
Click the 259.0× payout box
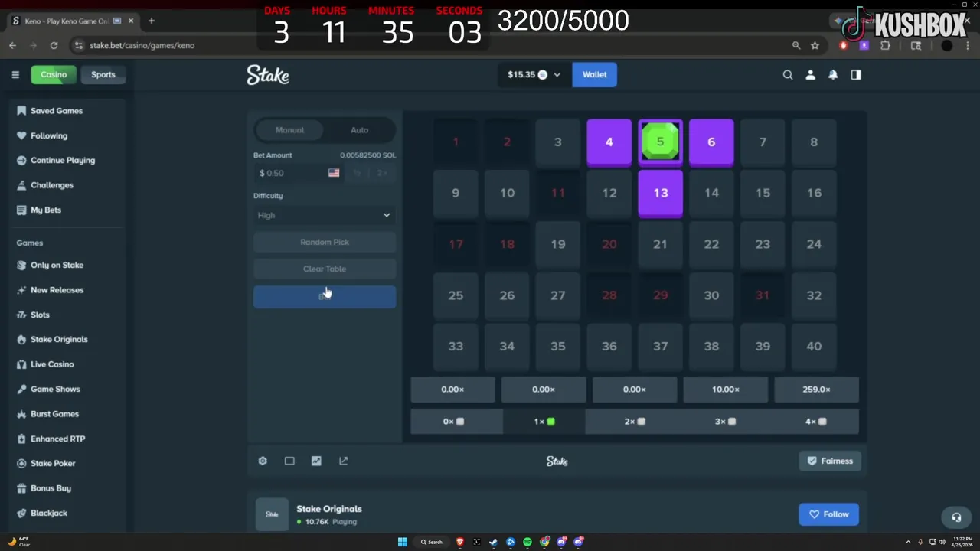[816, 390]
